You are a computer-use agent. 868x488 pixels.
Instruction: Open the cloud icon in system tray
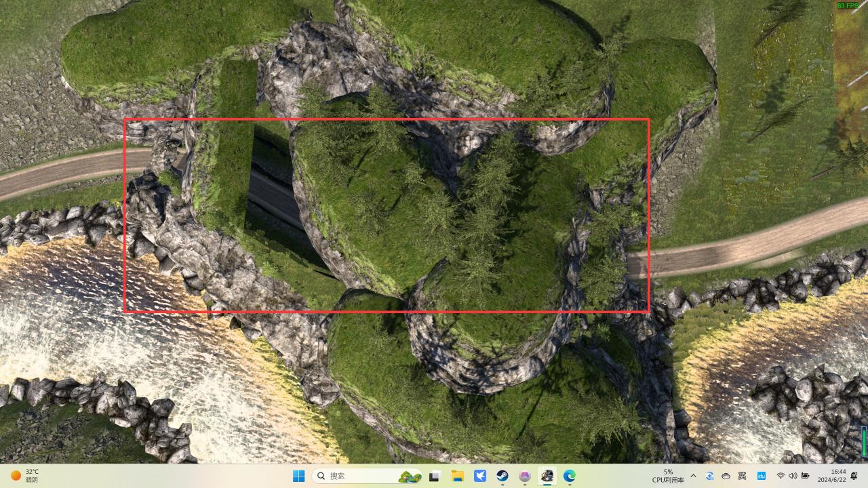[726, 476]
